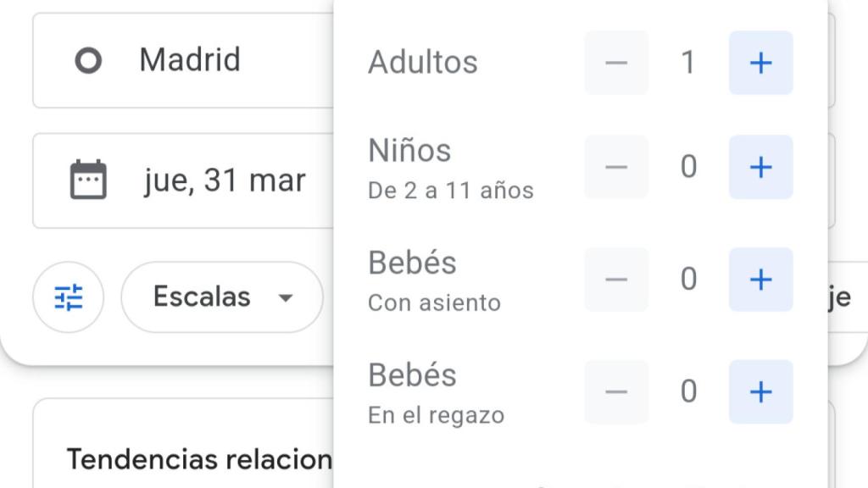This screenshot has width=868, height=488.
Task: Remove a Bebés con asiento passenger
Action: click(x=616, y=280)
